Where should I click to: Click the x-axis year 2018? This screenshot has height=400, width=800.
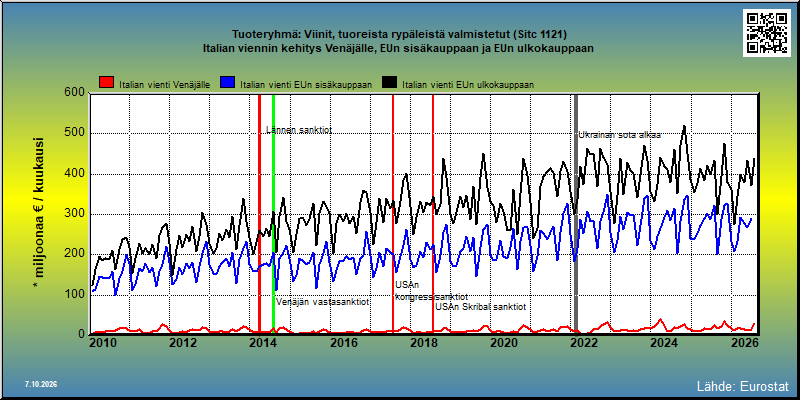coord(423,342)
